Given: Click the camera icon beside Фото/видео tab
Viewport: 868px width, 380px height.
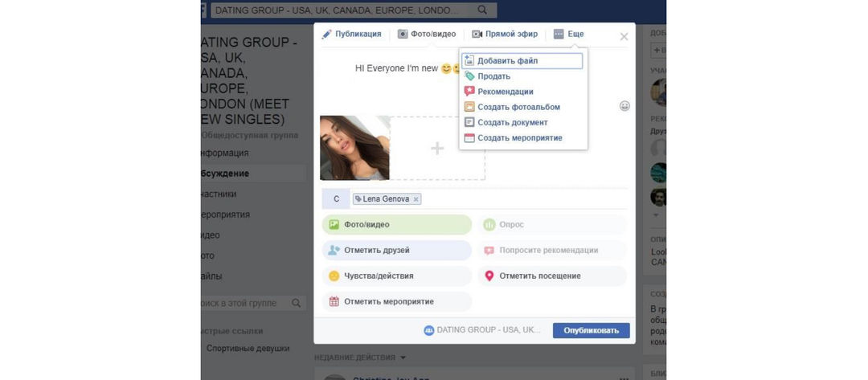Looking at the screenshot, I should coord(403,35).
